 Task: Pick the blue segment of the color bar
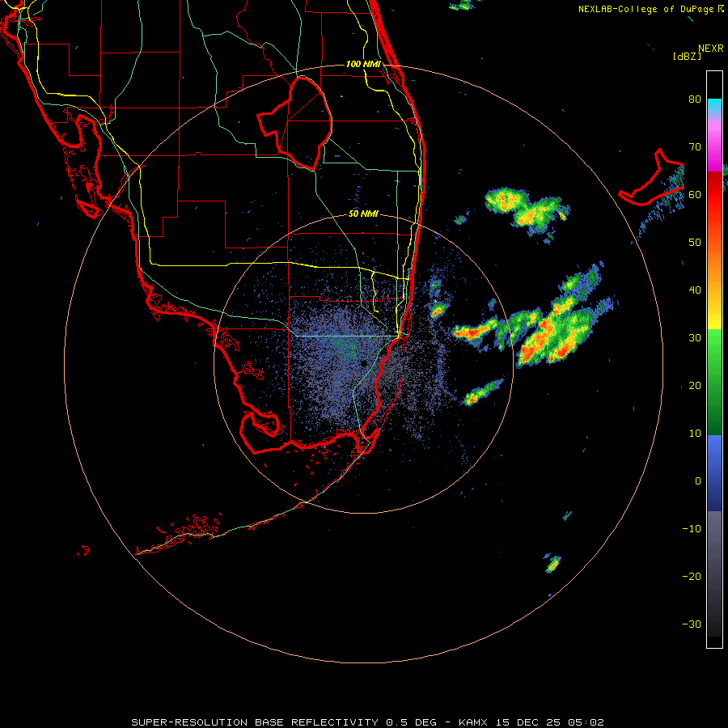pyautogui.click(x=714, y=473)
